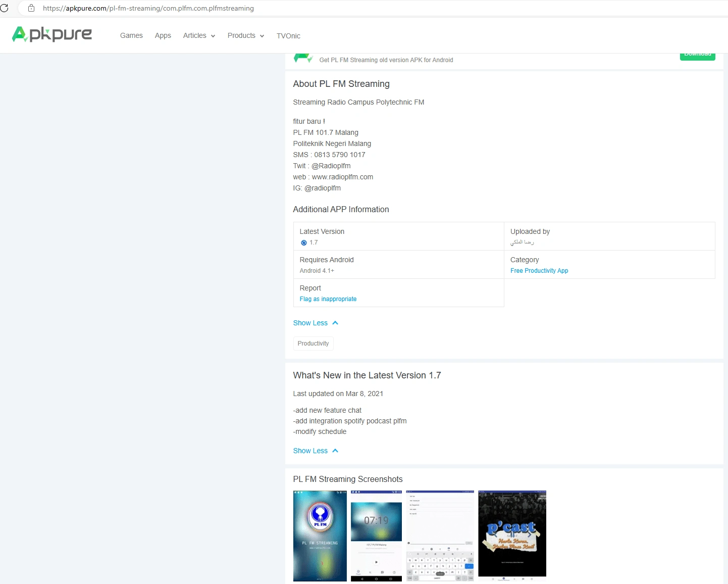Click 'Additional APP Information' heading

click(341, 209)
